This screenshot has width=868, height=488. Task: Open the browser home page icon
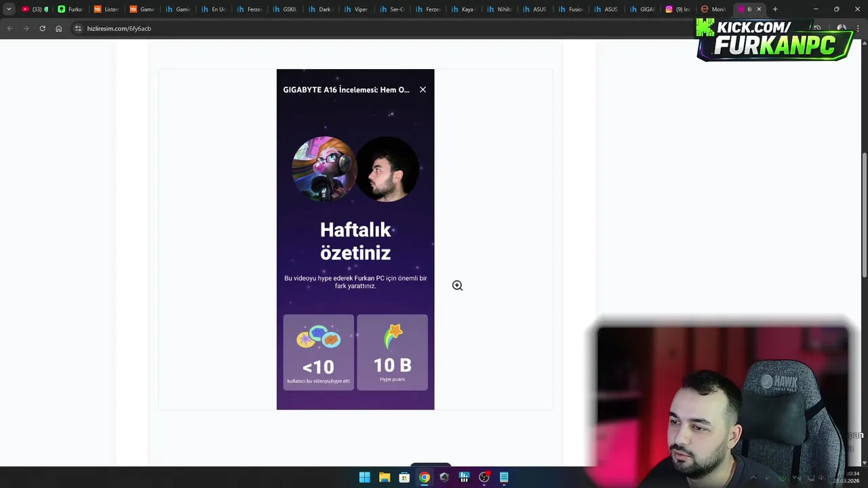(58, 28)
